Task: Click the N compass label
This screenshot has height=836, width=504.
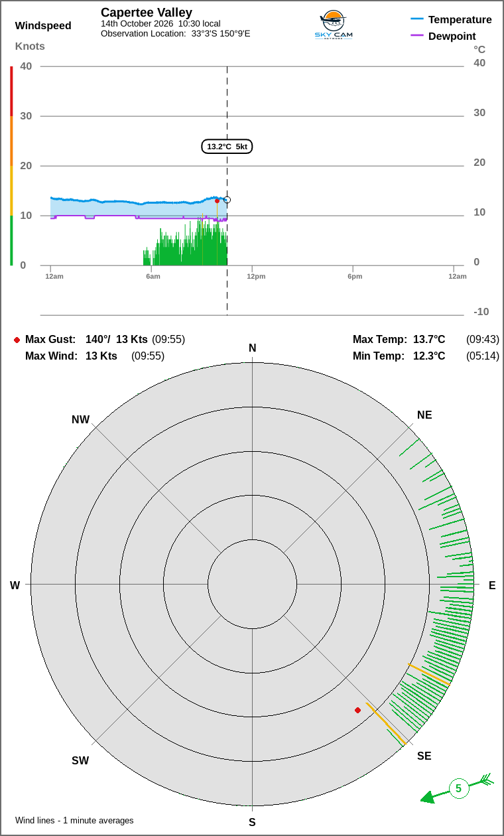Action: 252,348
